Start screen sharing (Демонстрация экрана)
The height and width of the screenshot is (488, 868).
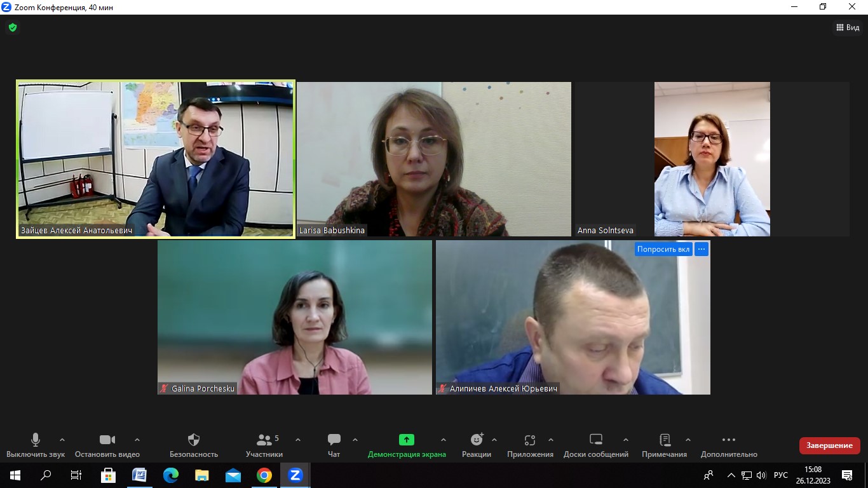(x=407, y=445)
